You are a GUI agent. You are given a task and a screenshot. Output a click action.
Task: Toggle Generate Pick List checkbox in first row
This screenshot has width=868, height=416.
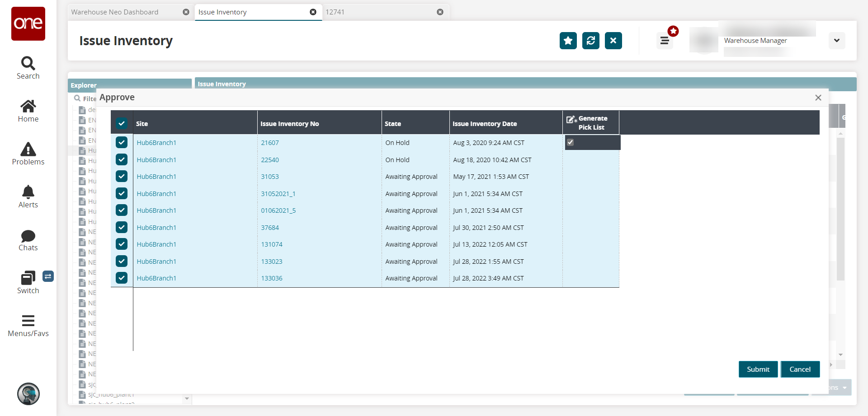click(x=571, y=143)
